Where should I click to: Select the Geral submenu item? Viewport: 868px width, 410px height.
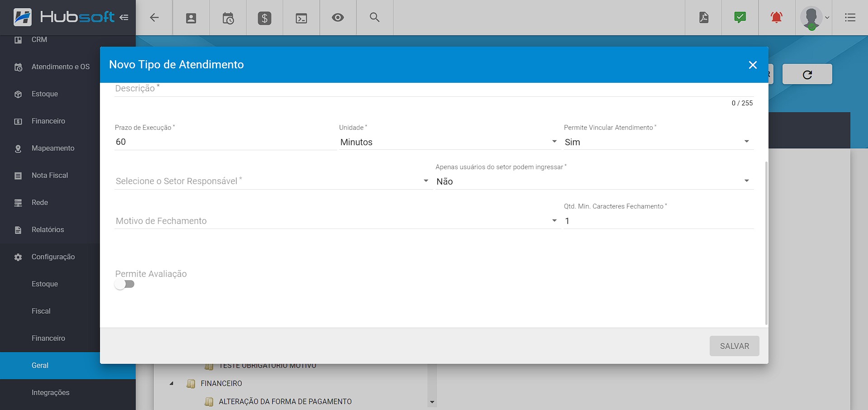coord(68,366)
